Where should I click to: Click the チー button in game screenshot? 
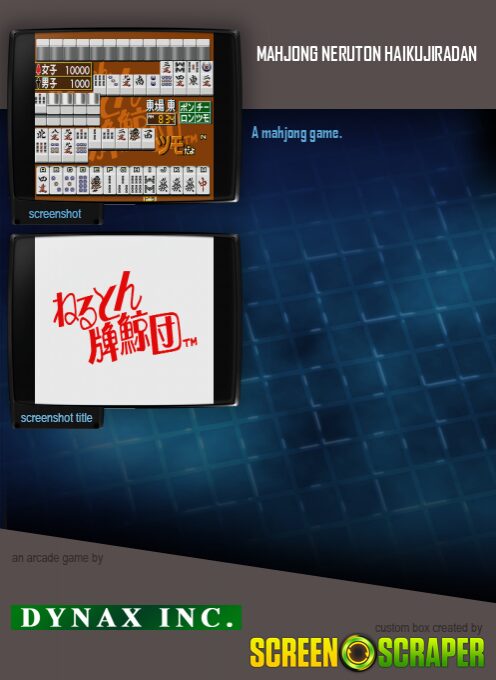[202, 107]
